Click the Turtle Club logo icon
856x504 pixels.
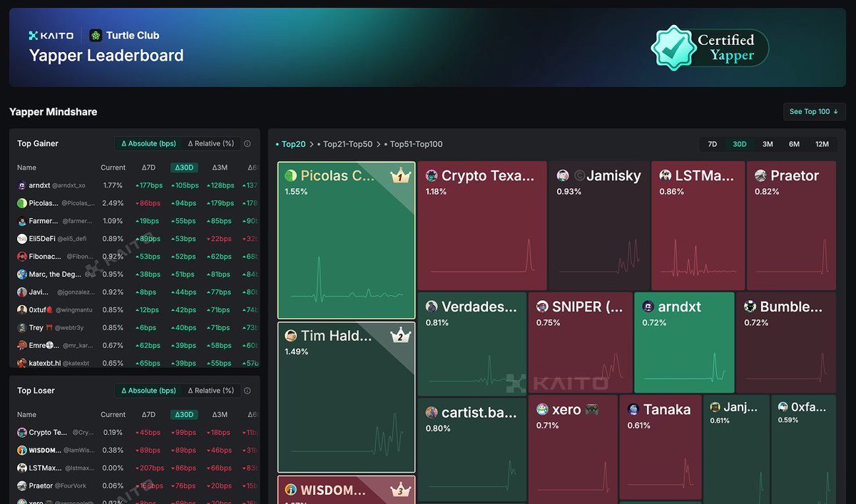tap(96, 35)
